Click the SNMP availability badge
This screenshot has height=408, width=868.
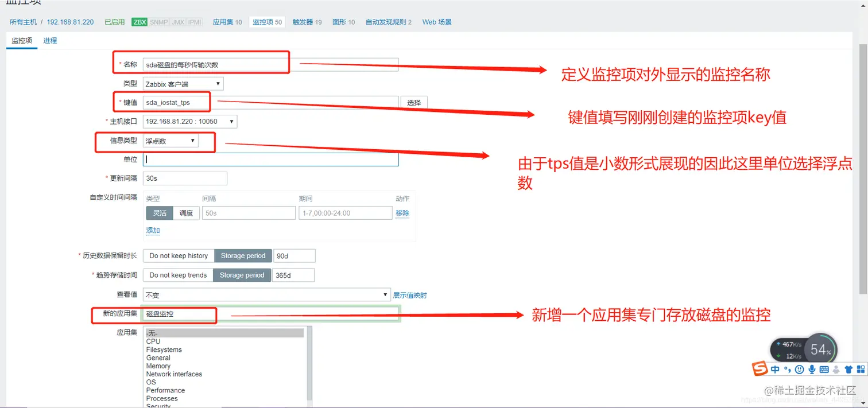click(x=159, y=22)
